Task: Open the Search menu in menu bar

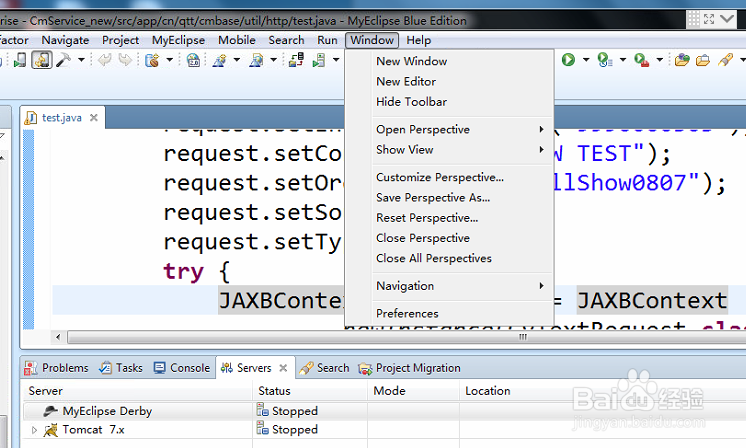Action: coord(286,40)
